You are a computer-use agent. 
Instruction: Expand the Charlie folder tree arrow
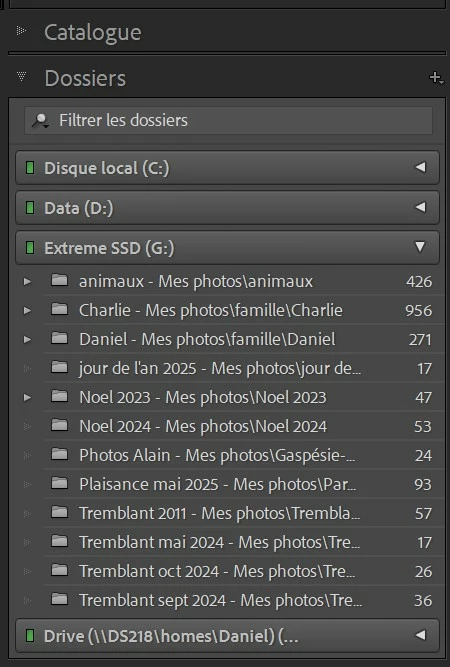coord(27,311)
